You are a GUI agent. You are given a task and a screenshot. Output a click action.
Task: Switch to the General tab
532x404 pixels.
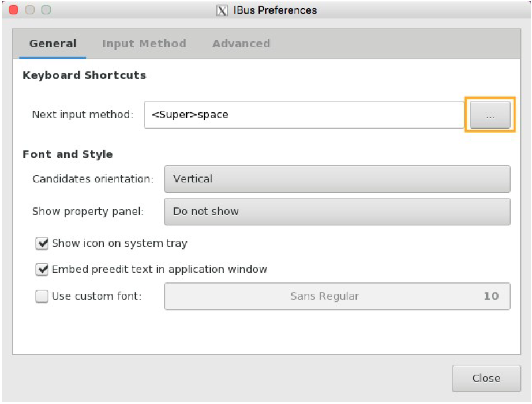[x=53, y=44]
